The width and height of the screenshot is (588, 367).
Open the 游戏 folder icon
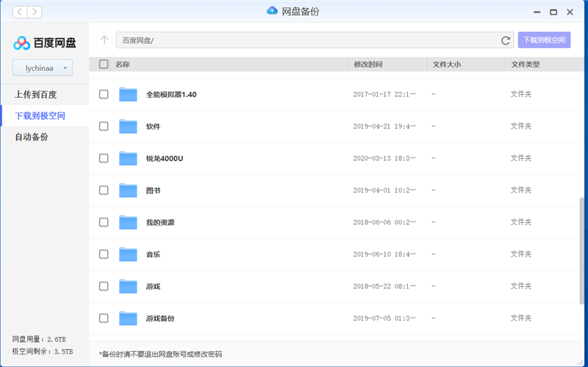[128, 286]
